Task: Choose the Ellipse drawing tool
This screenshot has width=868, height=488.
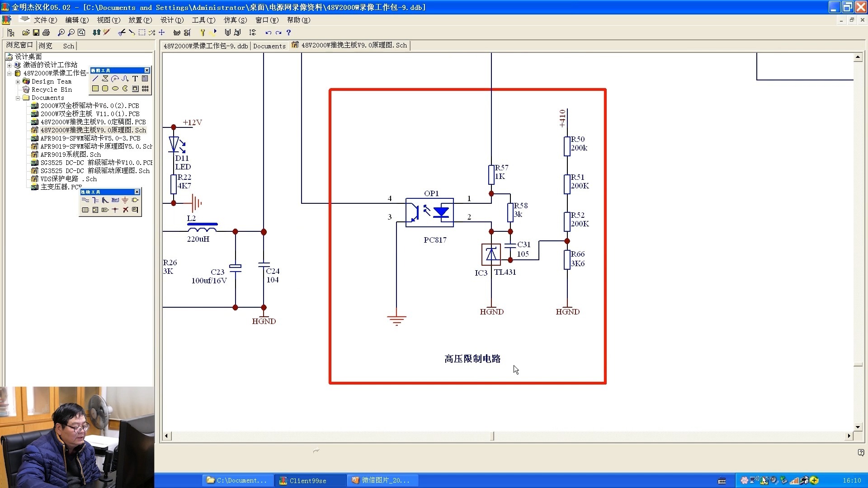Action: 115,89
